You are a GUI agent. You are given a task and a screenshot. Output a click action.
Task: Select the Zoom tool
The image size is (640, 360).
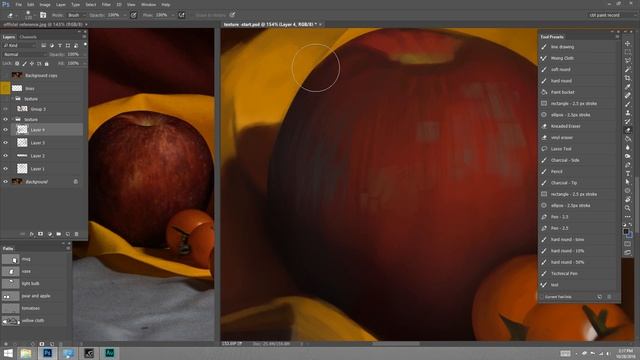pos(628,208)
